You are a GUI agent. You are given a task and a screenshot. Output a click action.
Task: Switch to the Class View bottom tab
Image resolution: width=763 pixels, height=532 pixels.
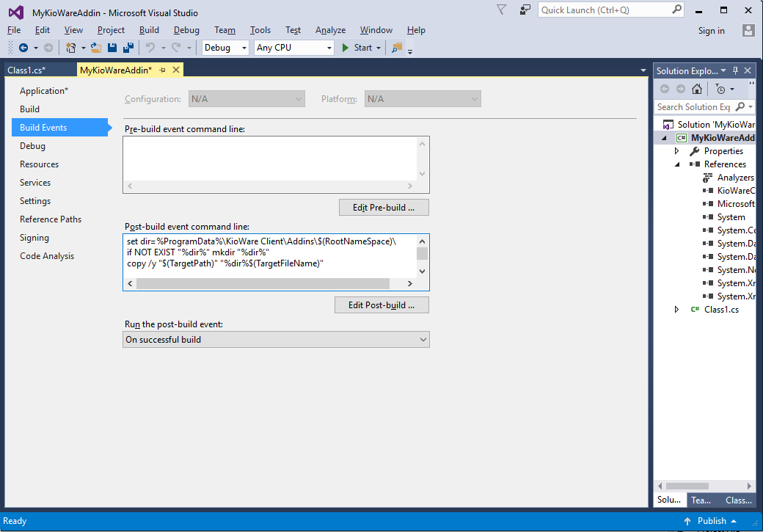click(738, 500)
